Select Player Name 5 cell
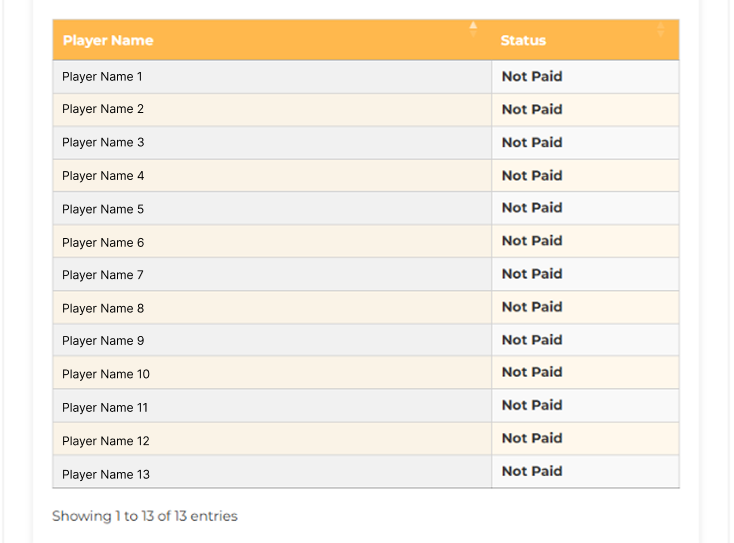Viewport: 734px width, 543px height. [x=272, y=208]
